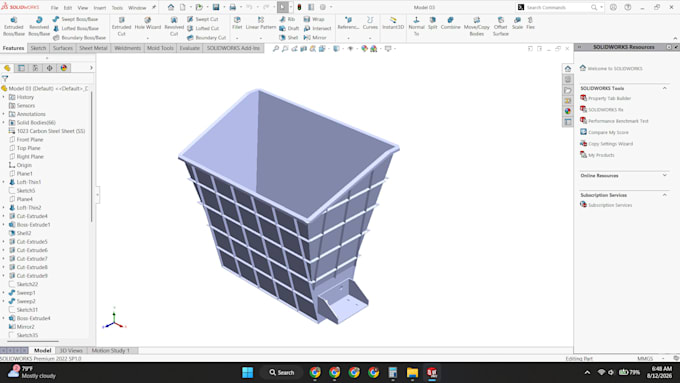Open Reference Geometry tool
Image resolution: width=680 pixels, height=383 pixels.
click(x=348, y=23)
